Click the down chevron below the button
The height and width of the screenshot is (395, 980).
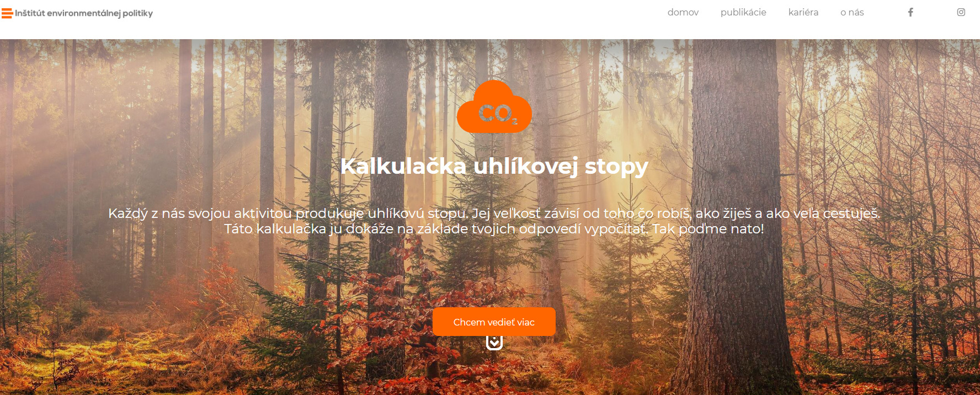494,343
